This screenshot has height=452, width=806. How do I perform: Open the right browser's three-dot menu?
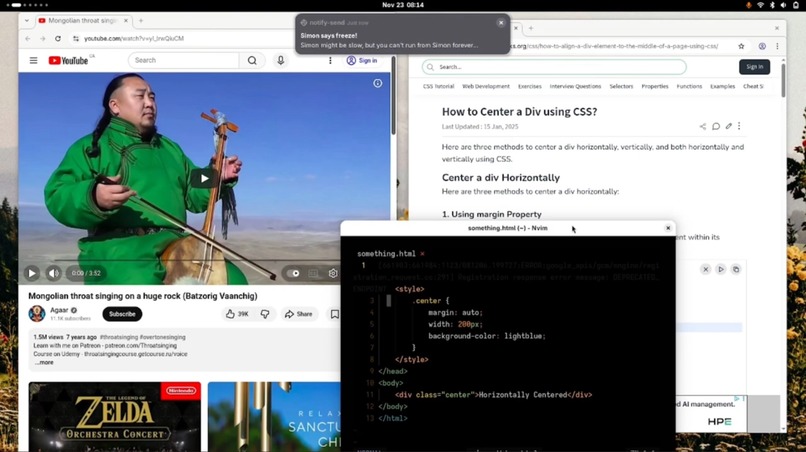coord(777,46)
